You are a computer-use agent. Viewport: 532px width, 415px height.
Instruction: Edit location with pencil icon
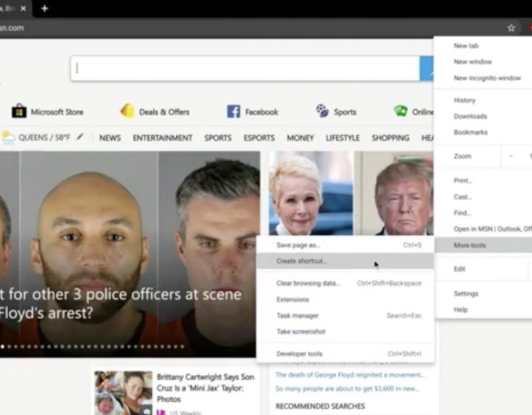pyautogui.click(x=80, y=137)
